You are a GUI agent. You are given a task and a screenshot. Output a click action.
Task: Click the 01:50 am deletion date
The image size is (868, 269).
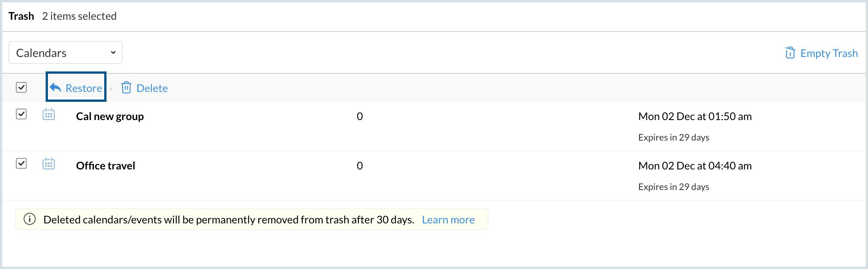click(695, 116)
